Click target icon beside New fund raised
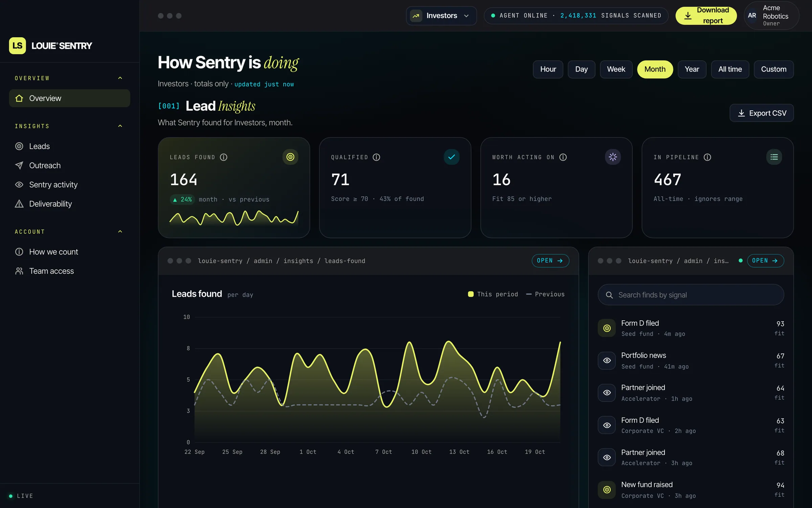Screen dimensions: 812x508 coord(607,490)
